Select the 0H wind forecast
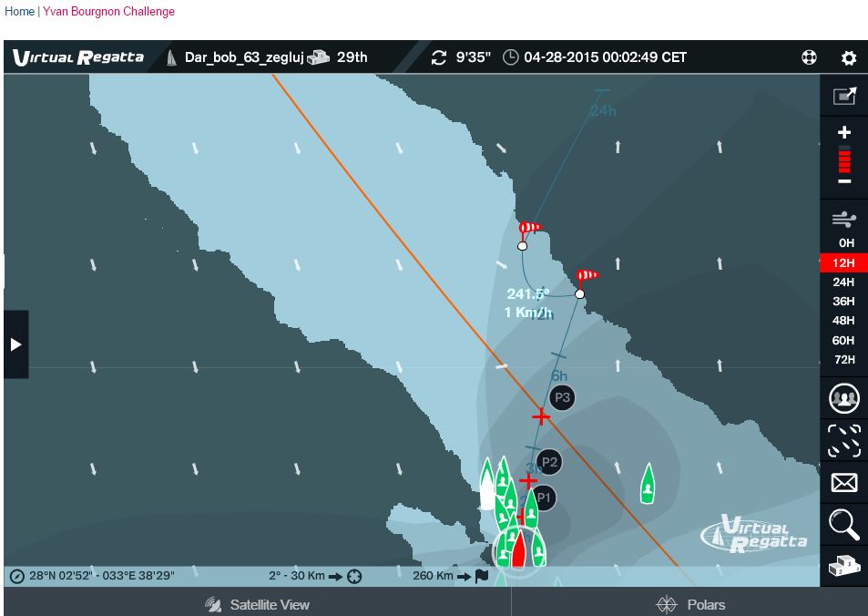868x616 pixels. (x=844, y=242)
